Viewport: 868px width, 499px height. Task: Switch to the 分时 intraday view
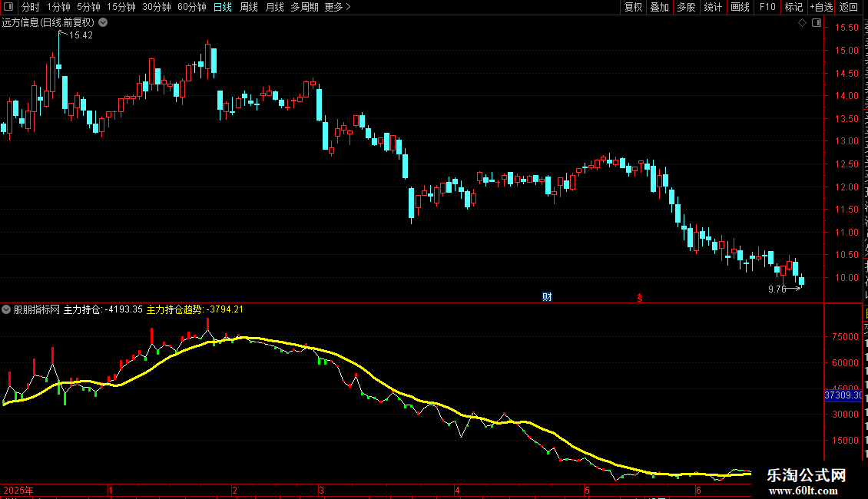[x=31, y=7]
